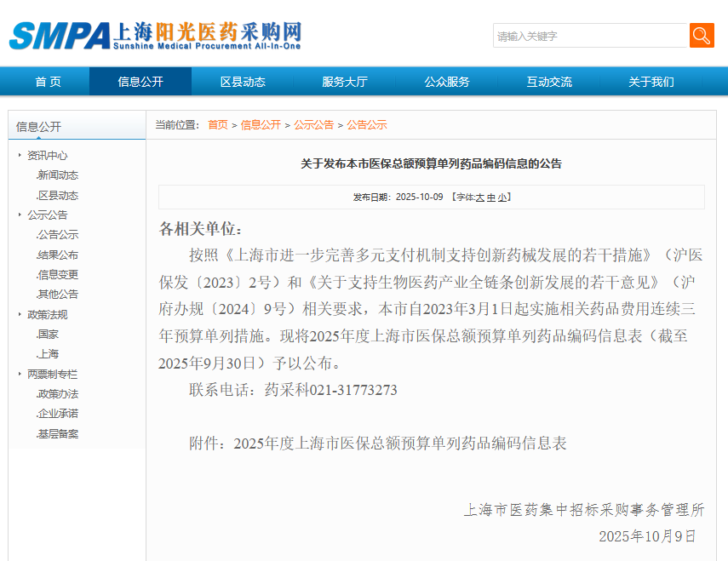Select the 公众服务 navigation item

447,82
